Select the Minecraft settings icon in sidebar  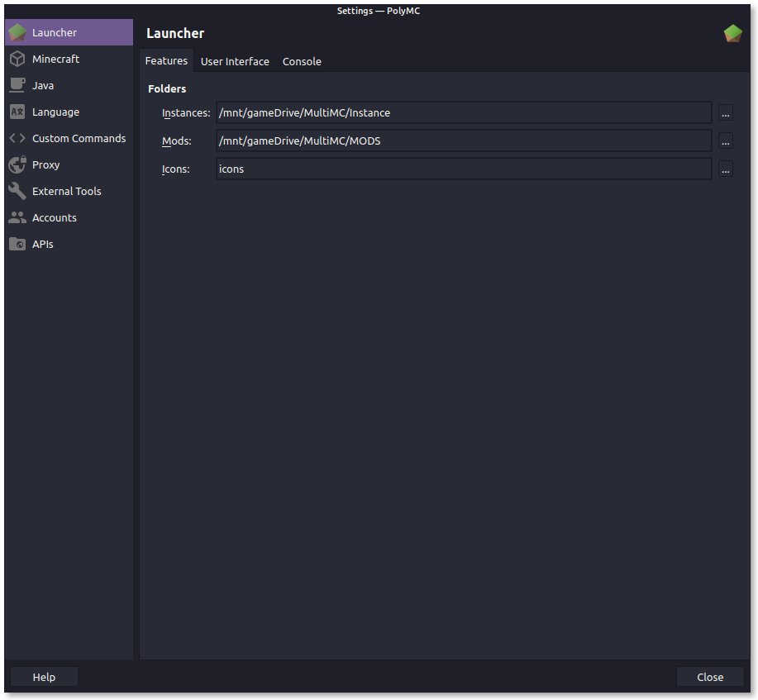coord(17,59)
